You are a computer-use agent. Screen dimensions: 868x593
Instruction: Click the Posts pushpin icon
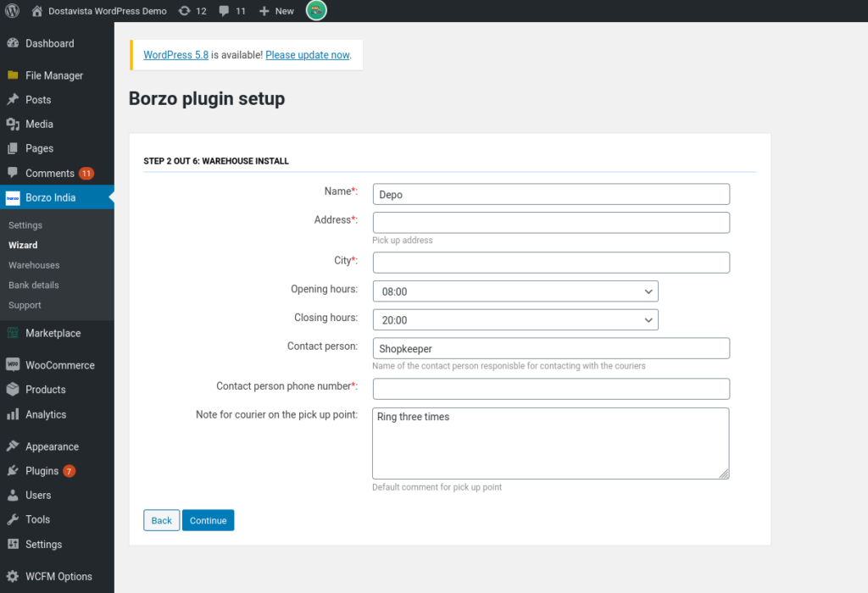point(13,100)
